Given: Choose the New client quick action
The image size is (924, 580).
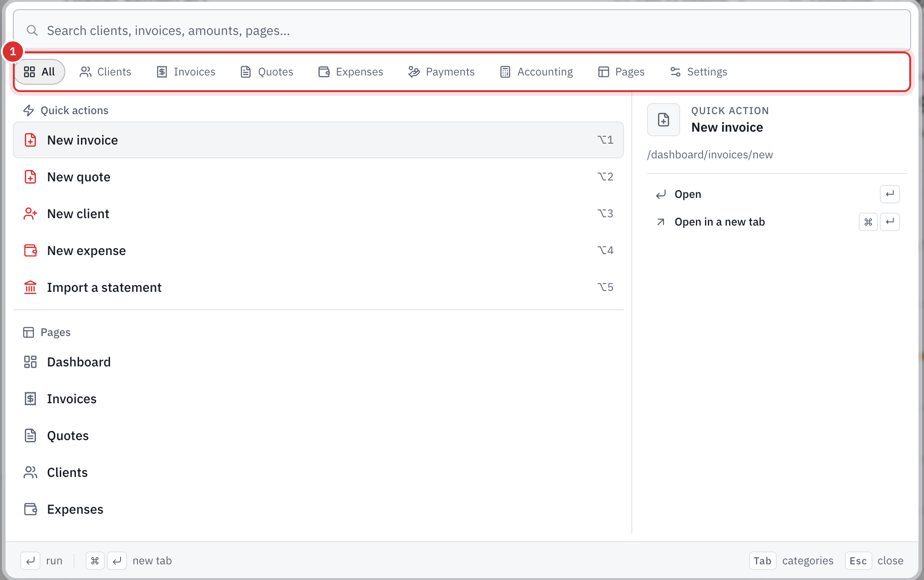Looking at the screenshot, I should [318, 214].
